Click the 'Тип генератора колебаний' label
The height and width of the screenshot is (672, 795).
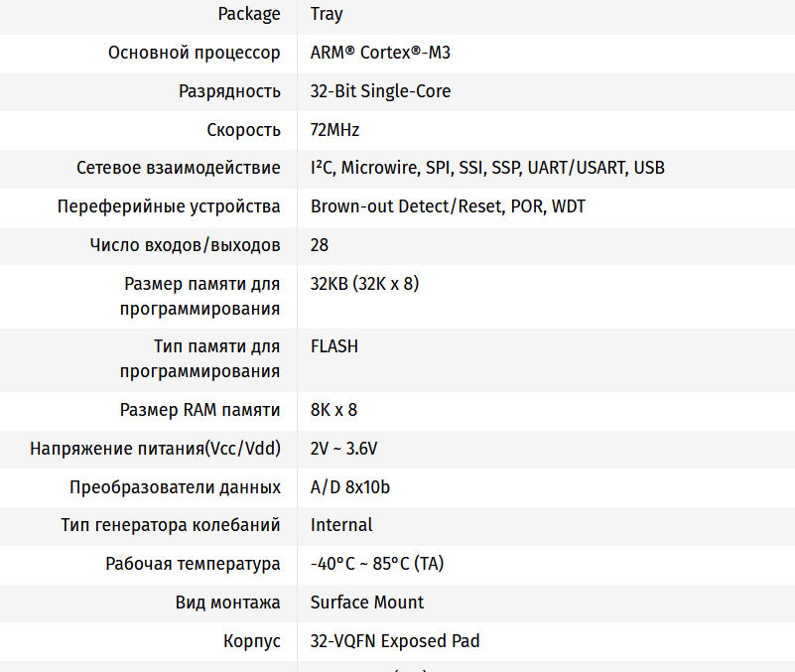pyautogui.click(x=171, y=525)
